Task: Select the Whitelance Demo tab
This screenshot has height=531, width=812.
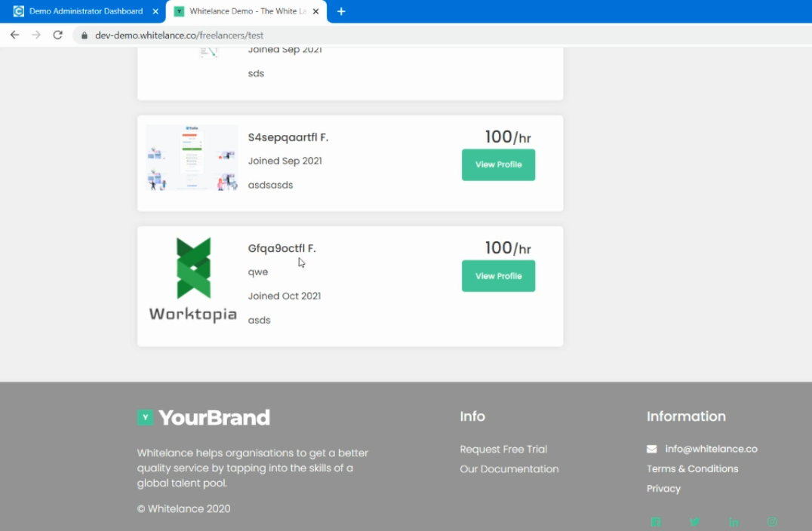Action: tap(247, 11)
